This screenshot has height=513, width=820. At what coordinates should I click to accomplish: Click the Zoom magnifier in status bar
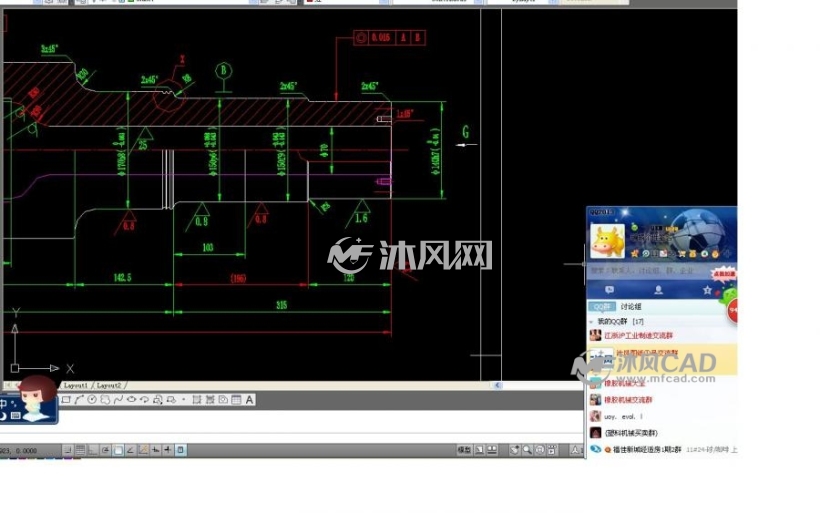[x=527, y=450]
